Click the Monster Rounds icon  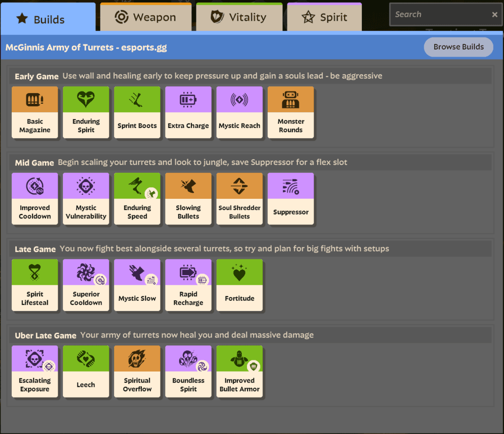(290, 99)
